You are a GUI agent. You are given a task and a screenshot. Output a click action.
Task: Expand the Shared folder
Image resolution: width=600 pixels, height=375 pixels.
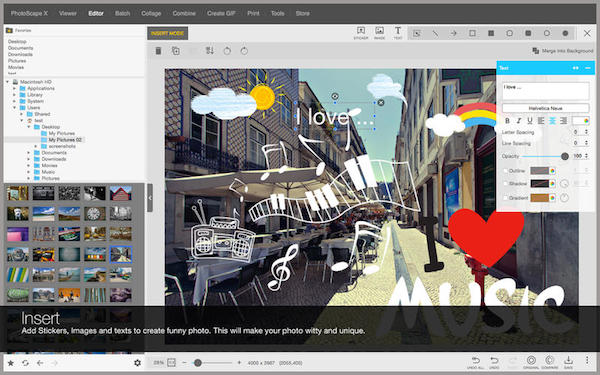pos(22,114)
